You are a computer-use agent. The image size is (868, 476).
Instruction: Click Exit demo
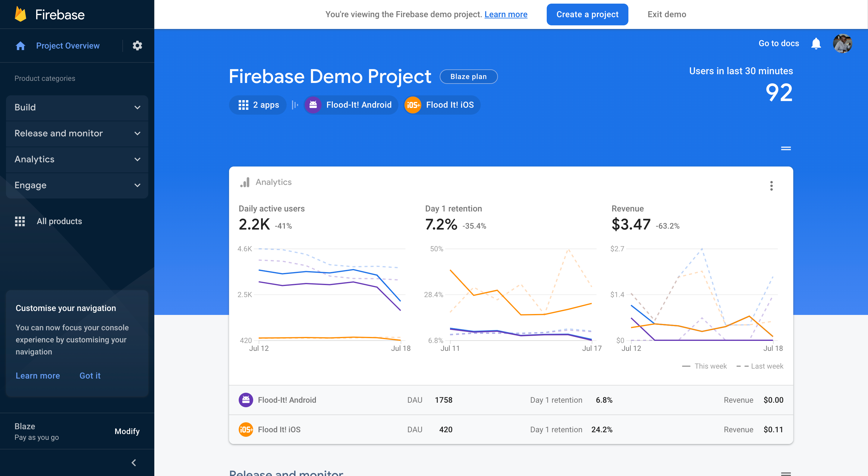(x=666, y=14)
